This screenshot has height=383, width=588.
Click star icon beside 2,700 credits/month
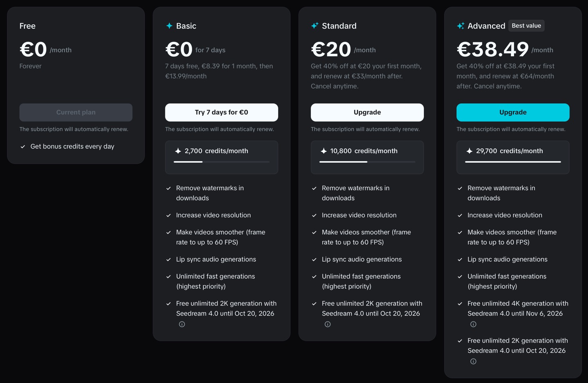178,151
